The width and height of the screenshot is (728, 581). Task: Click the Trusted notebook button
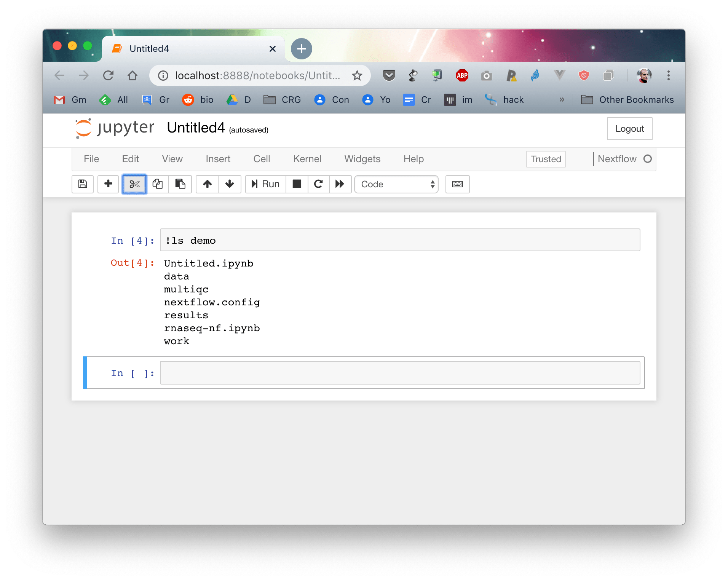point(546,159)
